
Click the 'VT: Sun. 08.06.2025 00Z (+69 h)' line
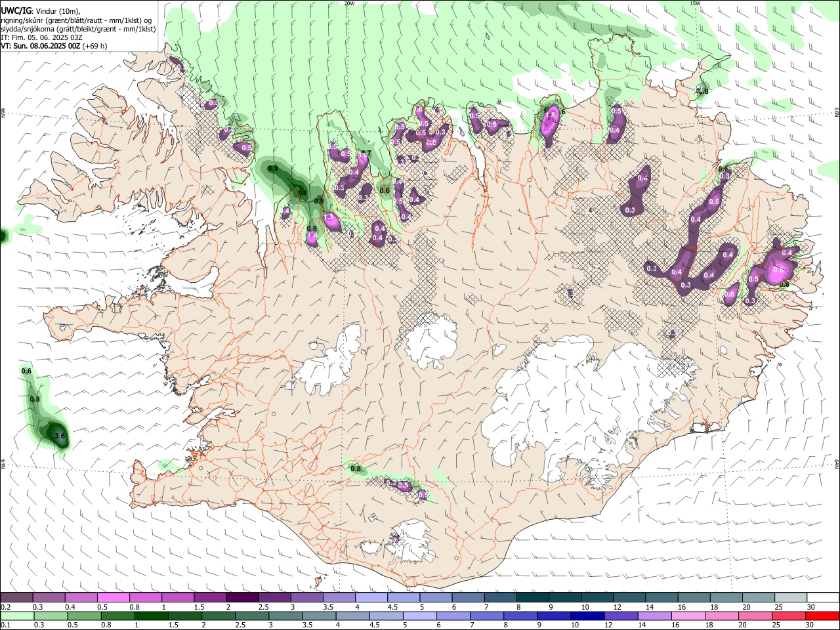tap(54, 46)
